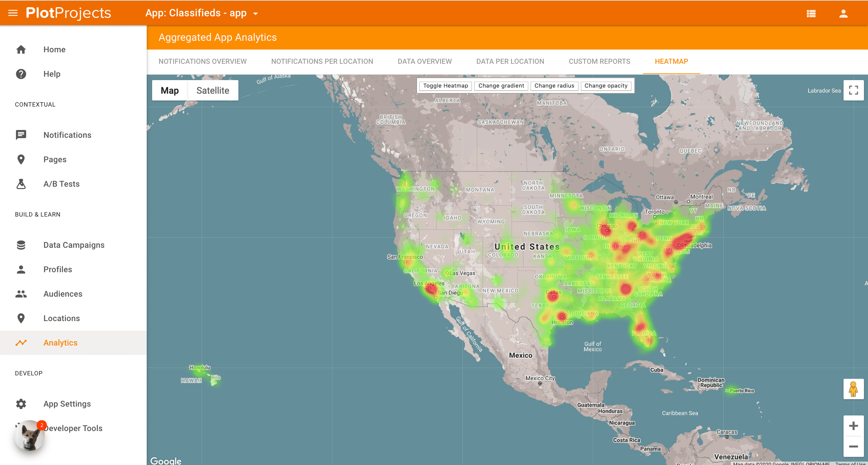Click the dog avatar chat thumbnail

[30, 436]
